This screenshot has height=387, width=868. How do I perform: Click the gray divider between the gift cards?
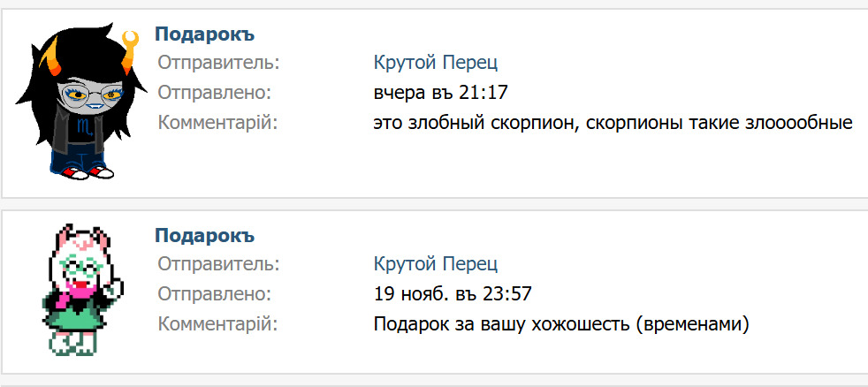(434, 204)
